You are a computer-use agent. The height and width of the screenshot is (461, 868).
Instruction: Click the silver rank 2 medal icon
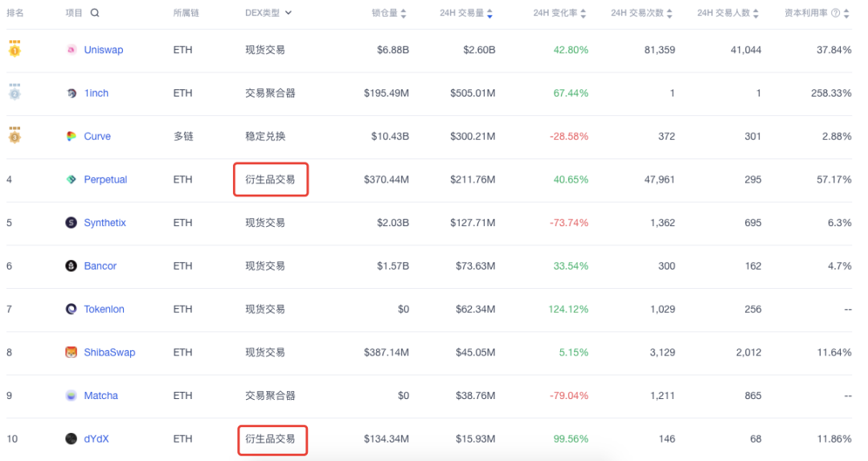click(x=15, y=92)
